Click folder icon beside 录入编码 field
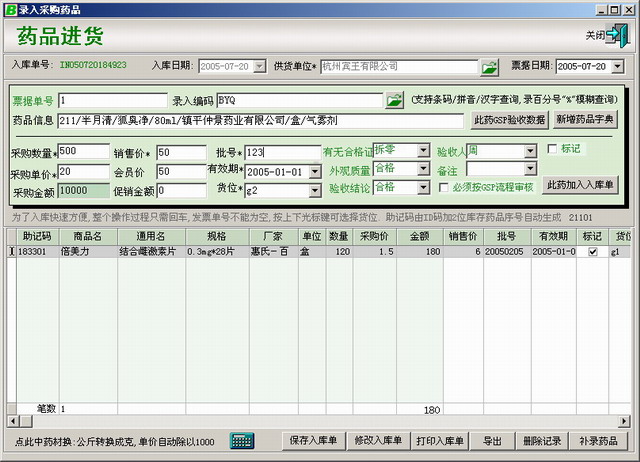Image resolution: width=640 pixels, height=462 pixels. coord(395,101)
